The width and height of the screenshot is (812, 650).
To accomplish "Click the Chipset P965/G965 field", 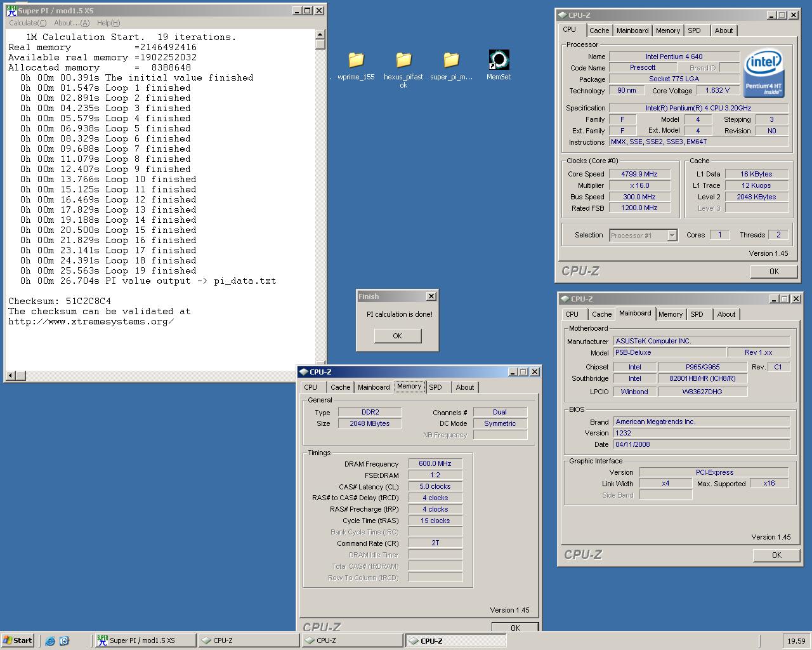I will pos(702,367).
